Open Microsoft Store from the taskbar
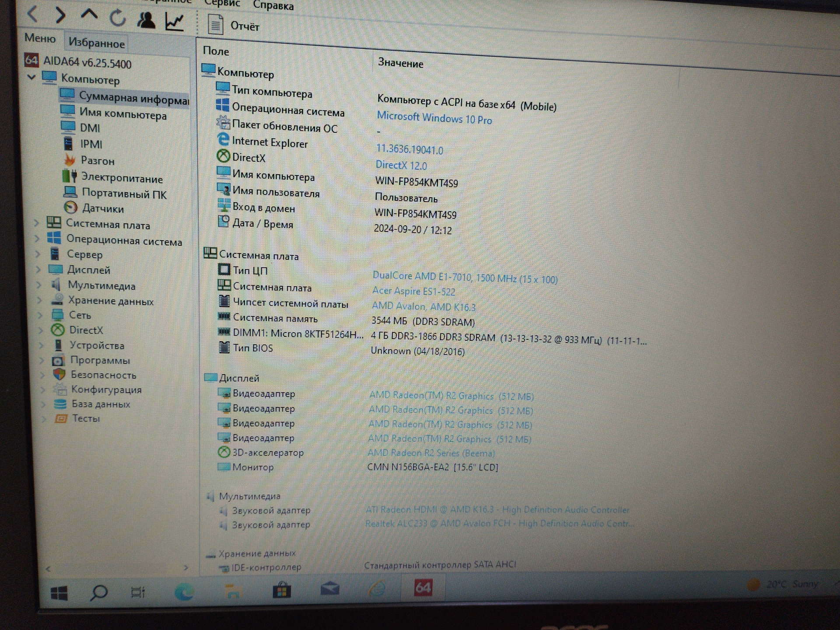840x630 pixels. coord(282,590)
